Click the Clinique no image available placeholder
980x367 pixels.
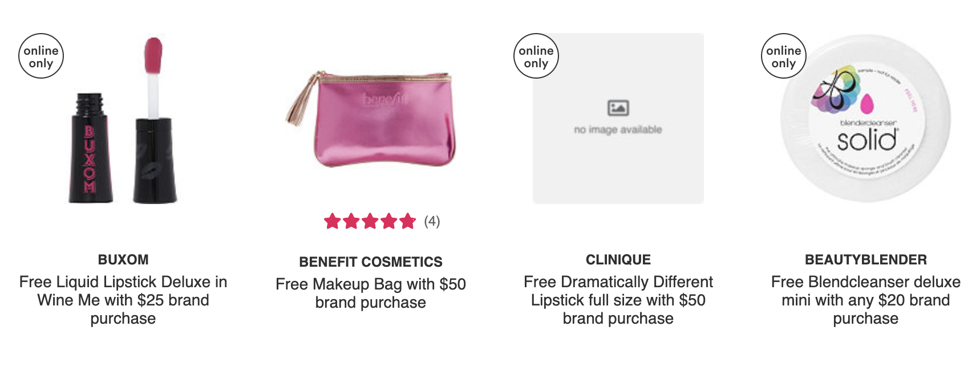[x=618, y=119]
